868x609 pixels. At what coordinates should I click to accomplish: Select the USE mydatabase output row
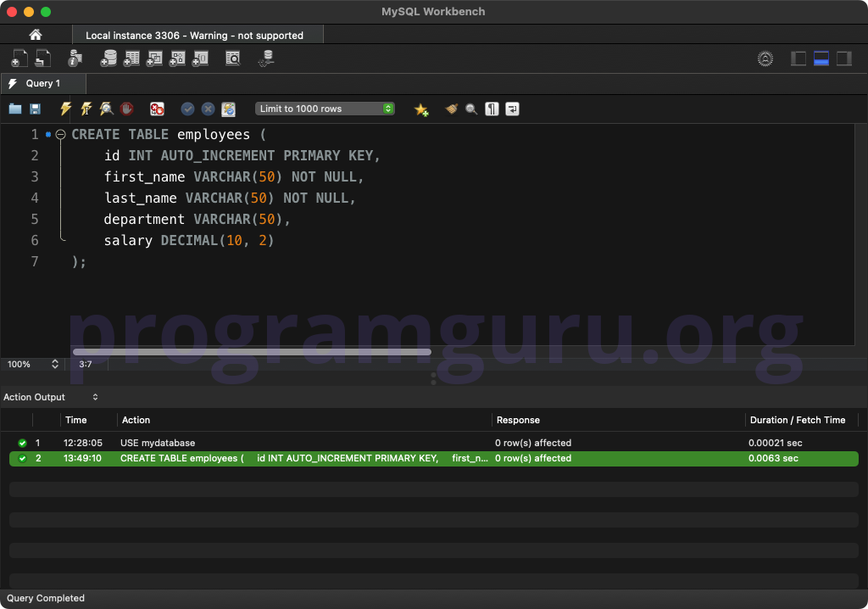[x=434, y=443]
